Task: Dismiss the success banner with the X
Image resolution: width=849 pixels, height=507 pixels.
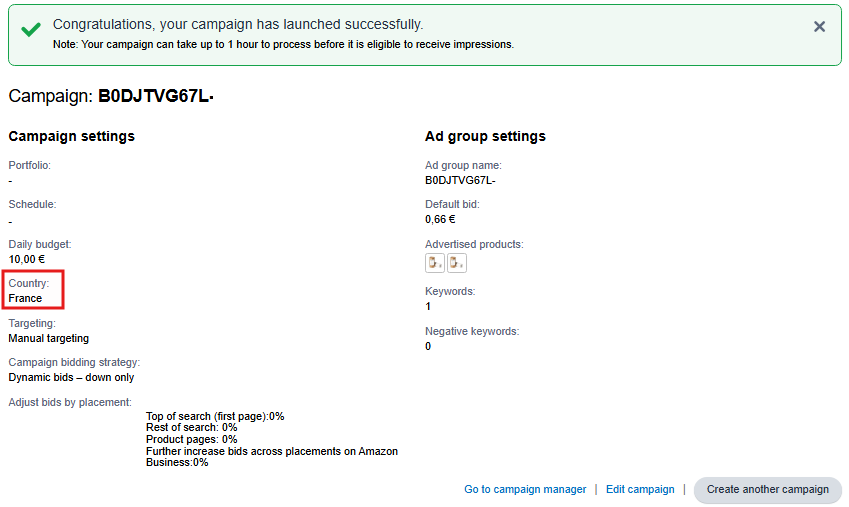Action: (x=820, y=27)
